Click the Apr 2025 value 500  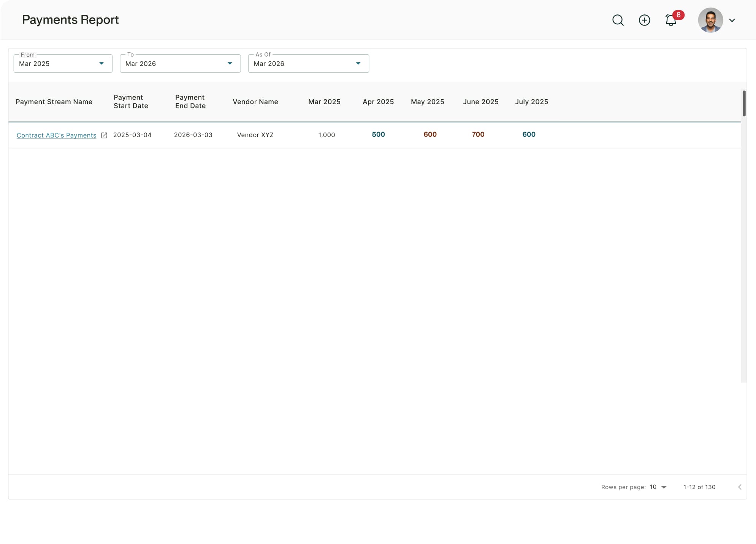(378, 135)
